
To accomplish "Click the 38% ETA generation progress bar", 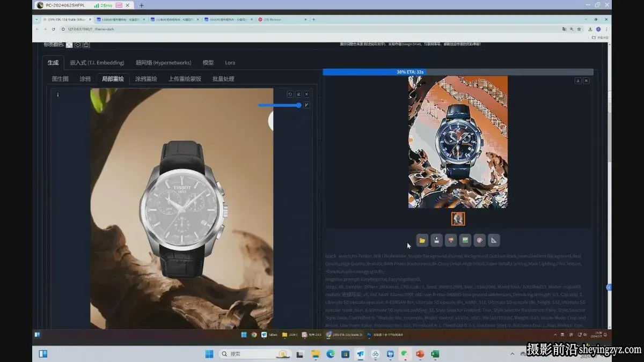I will pos(458,72).
